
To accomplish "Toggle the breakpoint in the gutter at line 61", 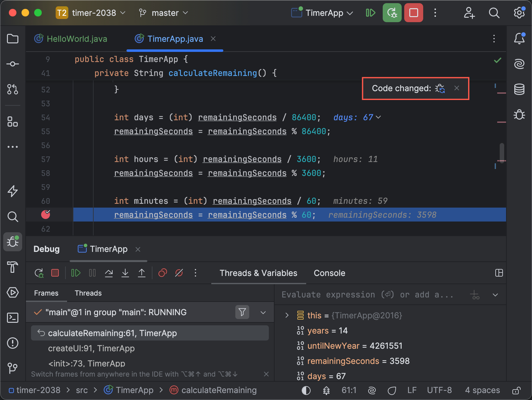I will (x=46, y=215).
